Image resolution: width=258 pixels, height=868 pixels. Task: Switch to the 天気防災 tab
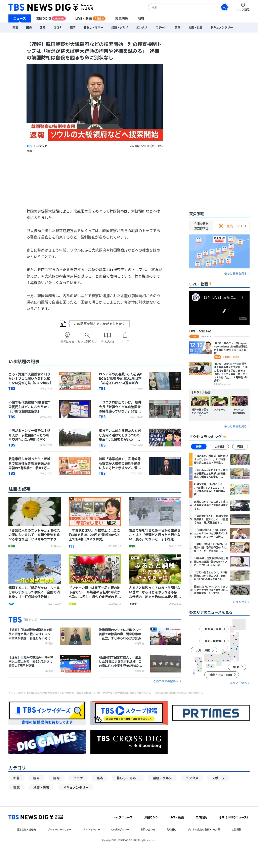click(x=121, y=18)
